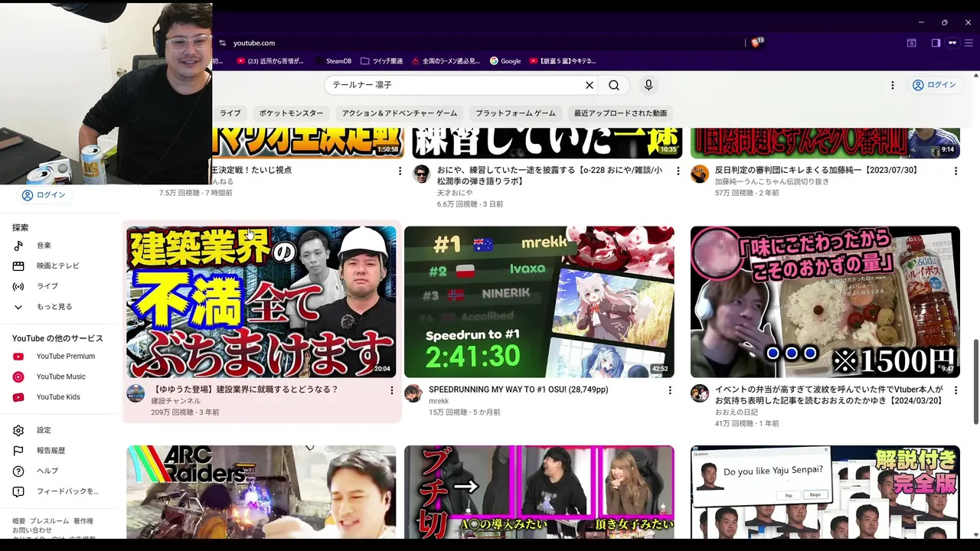The image size is (980, 551).
Task: Play the Do you like Yaju Senpai thumbnail
Action: click(x=825, y=492)
